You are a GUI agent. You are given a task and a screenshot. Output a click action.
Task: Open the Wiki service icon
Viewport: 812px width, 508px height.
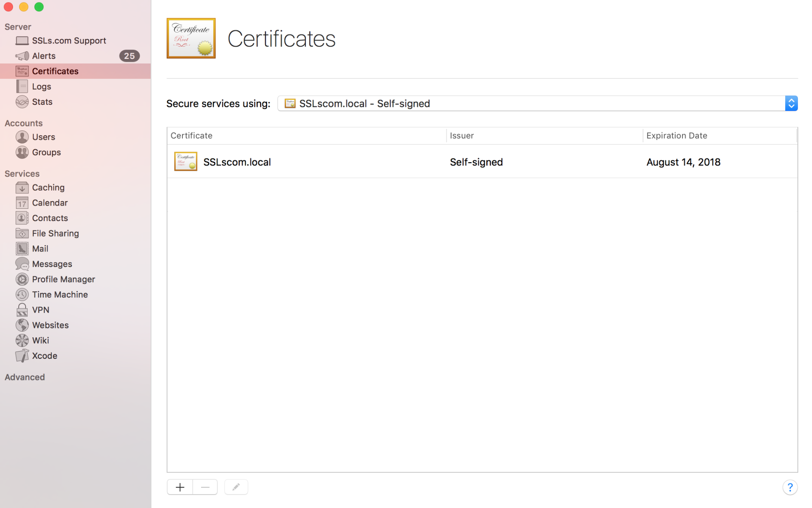click(x=22, y=341)
